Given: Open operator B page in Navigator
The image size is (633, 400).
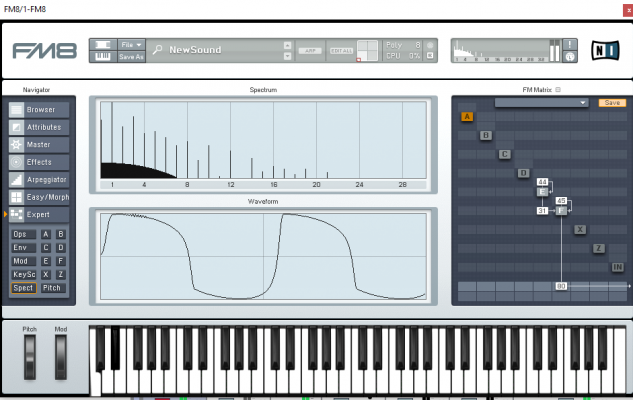Looking at the screenshot, I should tap(61, 234).
